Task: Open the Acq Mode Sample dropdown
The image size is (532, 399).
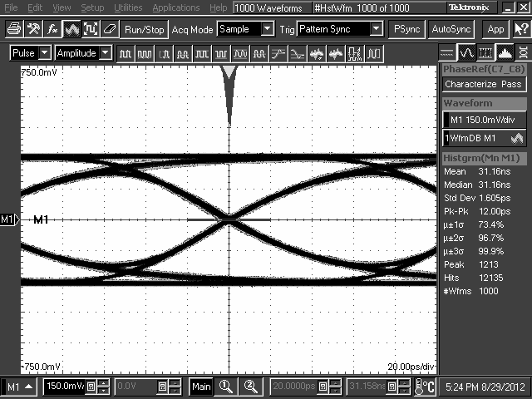Action: pos(268,29)
